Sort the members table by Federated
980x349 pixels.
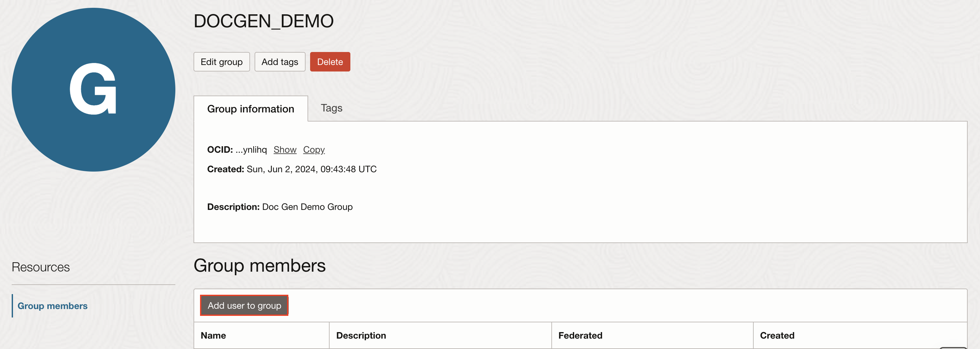580,335
